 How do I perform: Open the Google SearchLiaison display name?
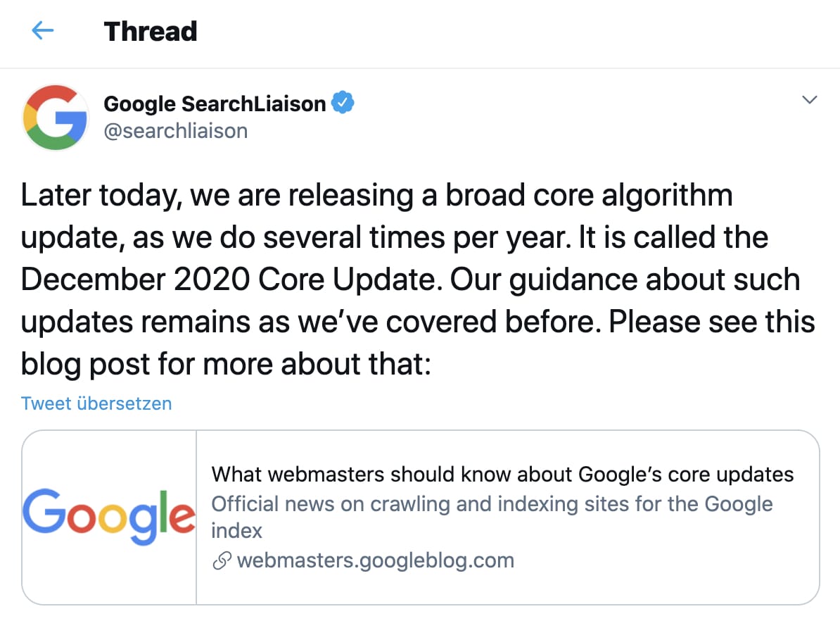point(215,103)
